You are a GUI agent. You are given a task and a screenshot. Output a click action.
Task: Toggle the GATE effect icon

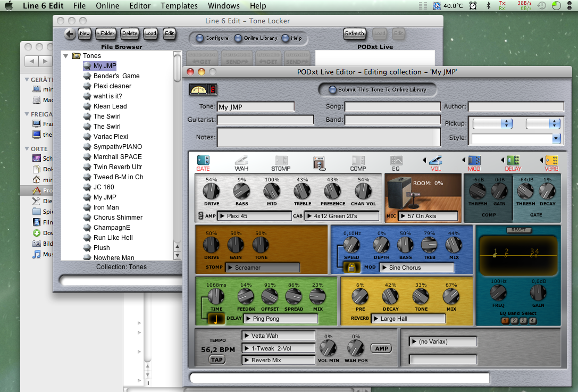[203, 161]
